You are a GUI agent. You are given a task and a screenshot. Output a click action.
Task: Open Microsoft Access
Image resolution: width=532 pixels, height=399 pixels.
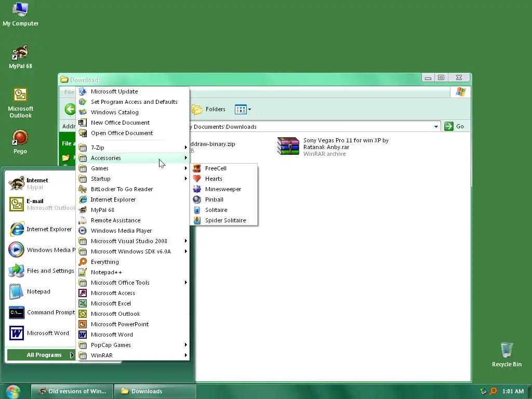click(132, 293)
